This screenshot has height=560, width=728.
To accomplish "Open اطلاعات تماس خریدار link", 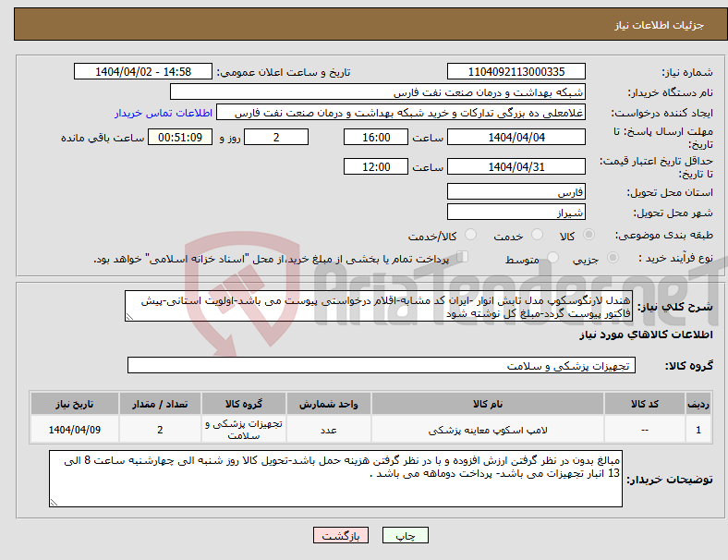I will (164, 113).
